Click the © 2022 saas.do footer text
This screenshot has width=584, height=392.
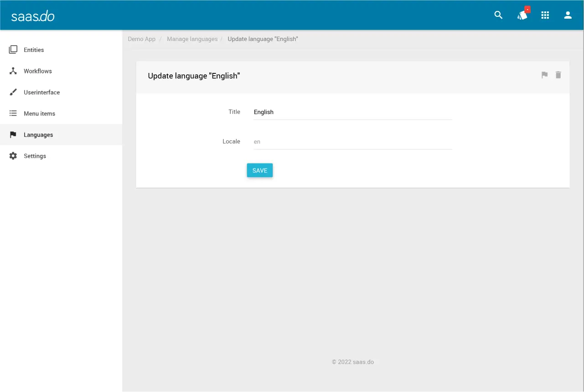(353, 362)
